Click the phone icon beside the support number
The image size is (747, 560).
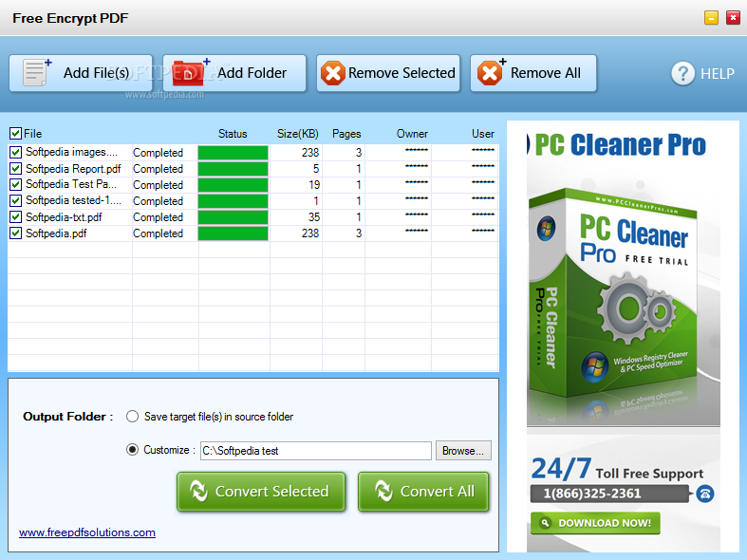704,494
